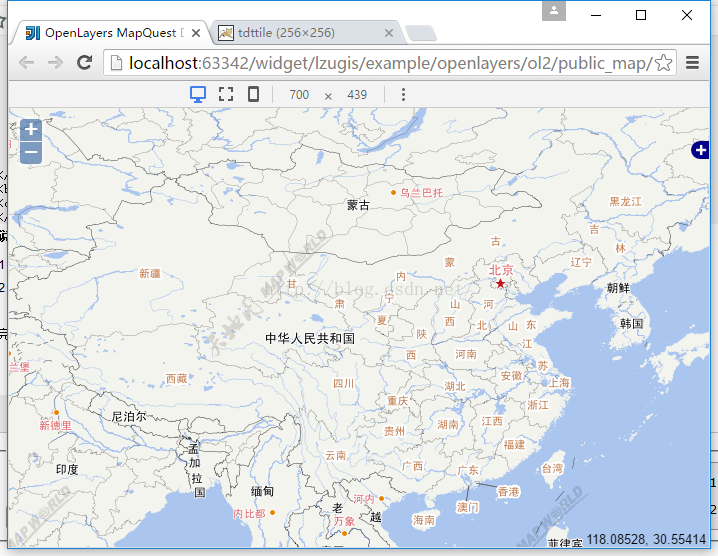718x556 pixels.
Task: Click the 韩国 country label
Action: tap(631, 324)
